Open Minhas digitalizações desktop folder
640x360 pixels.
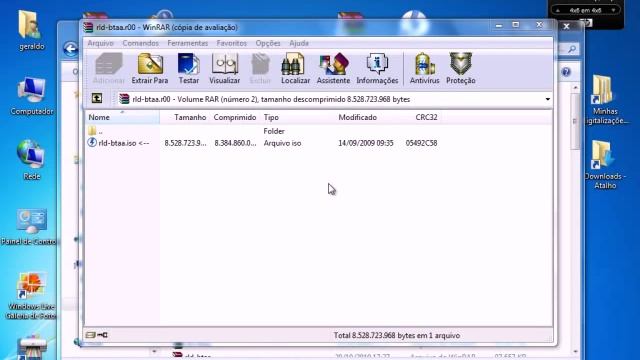pyautogui.click(x=605, y=100)
